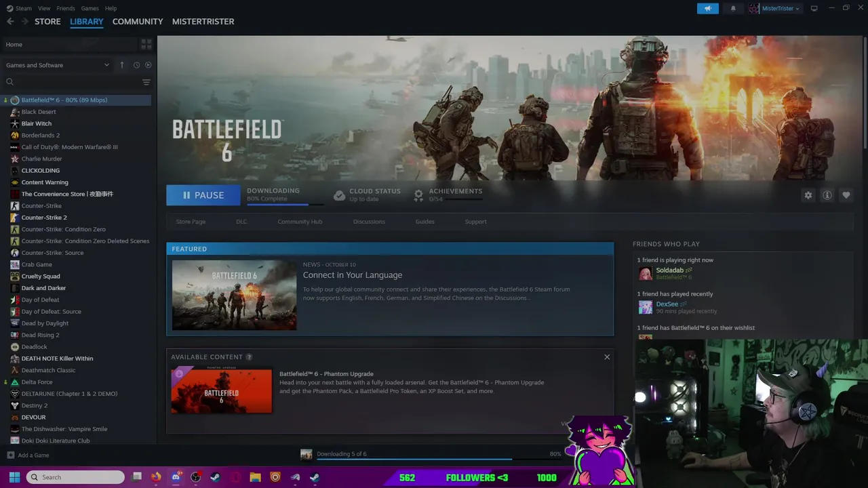The image size is (868, 488).
Task: Open the Connect in Your Language news thumbnail
Action: point(234,295)
